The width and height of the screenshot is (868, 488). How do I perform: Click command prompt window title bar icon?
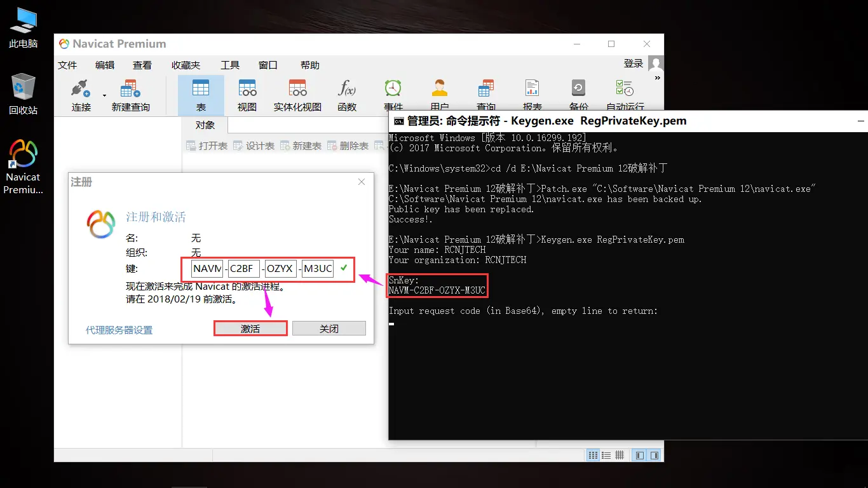tap(398, 121)
